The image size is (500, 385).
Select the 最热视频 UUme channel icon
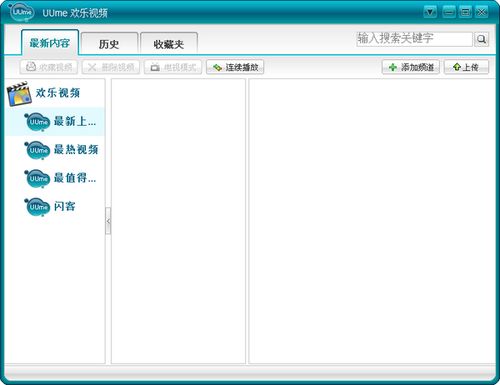(37, 150)
